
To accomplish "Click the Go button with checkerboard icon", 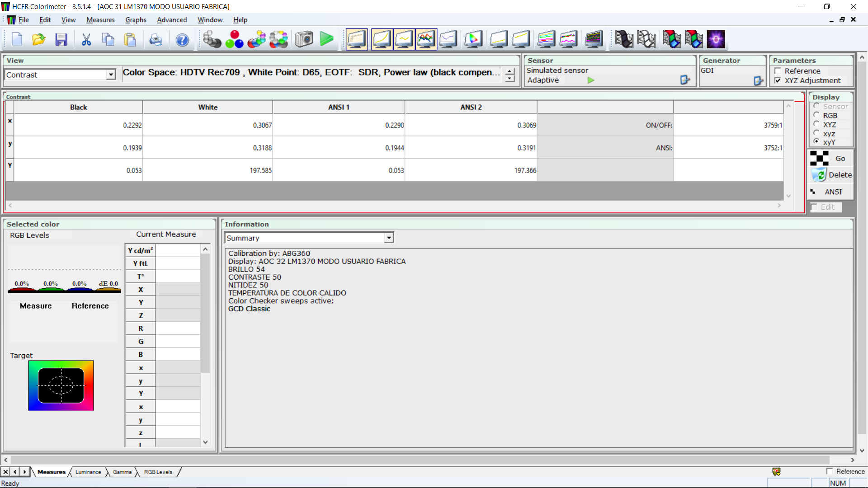I will [831, 159].
